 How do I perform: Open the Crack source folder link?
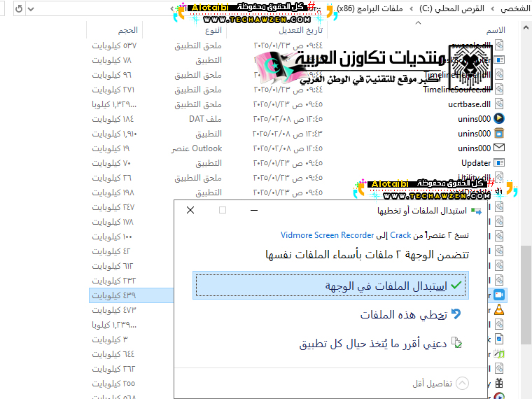(400, 235)
